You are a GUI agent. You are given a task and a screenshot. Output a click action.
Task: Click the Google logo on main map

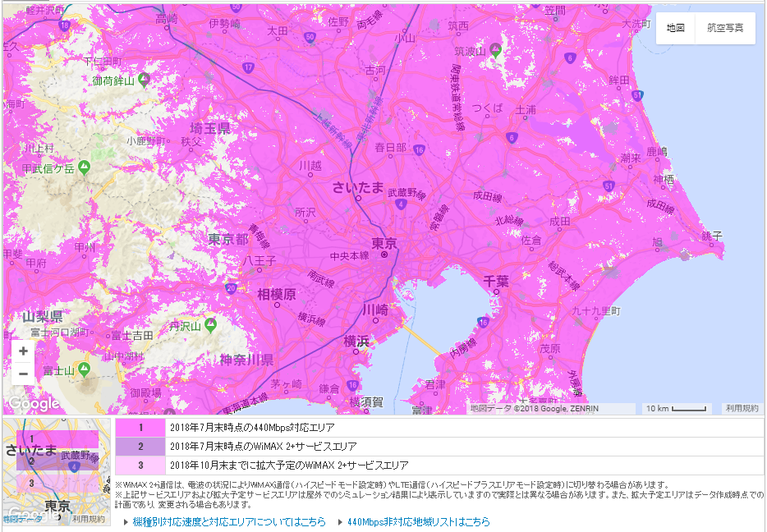point(34,403)
